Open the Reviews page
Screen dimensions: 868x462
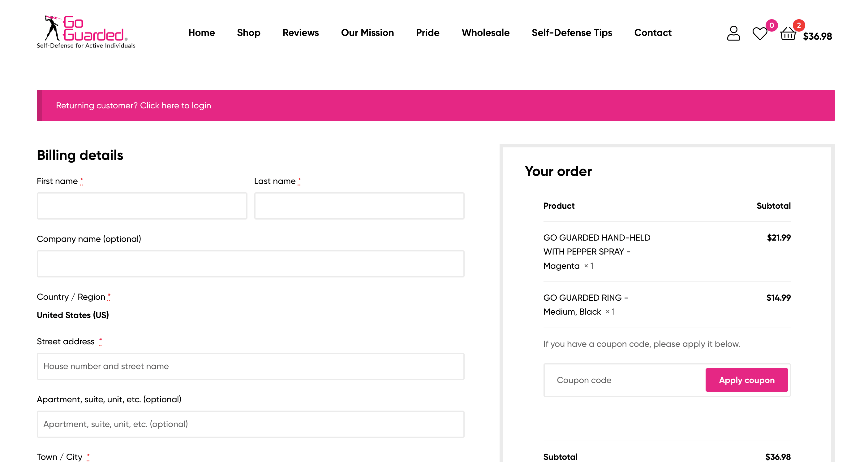(300, 33)
